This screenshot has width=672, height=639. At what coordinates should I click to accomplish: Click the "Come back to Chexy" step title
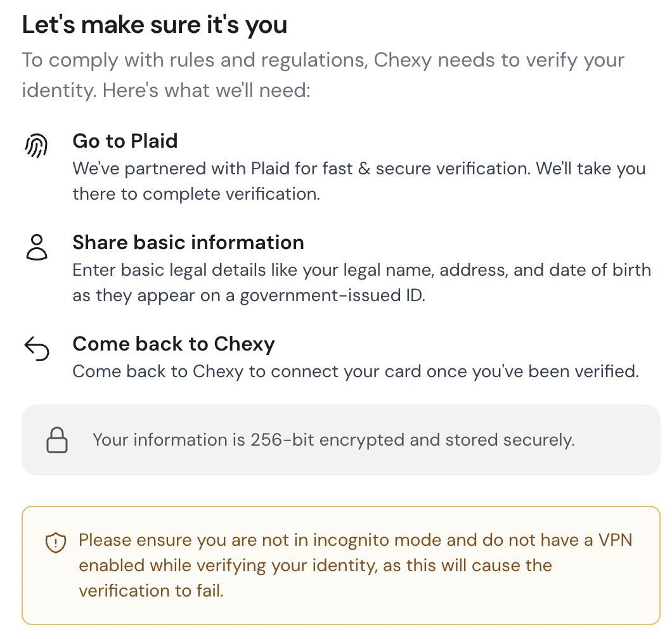[x=174, y=344]
